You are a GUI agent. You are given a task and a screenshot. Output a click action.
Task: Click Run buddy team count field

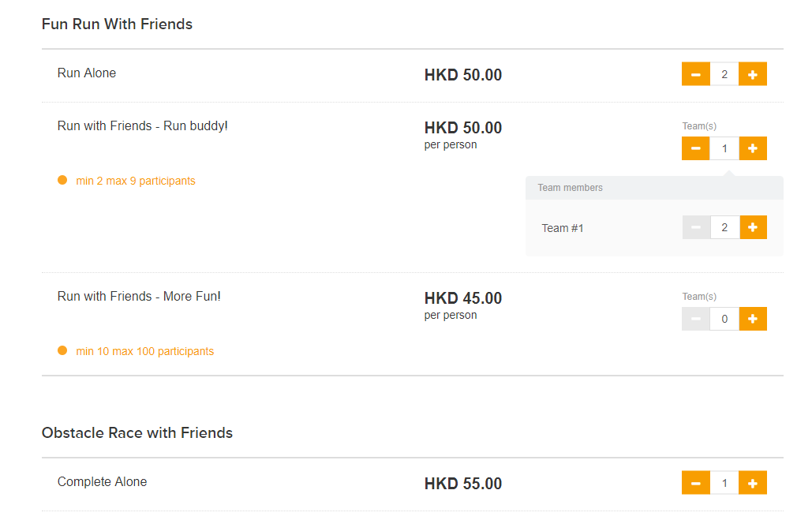pyautogui.click(x=724, y=148)
